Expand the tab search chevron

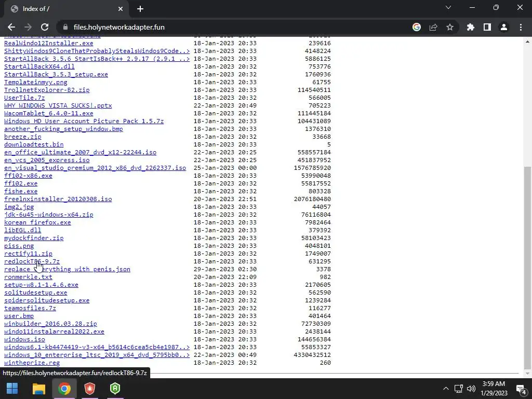click(x=448, y=7)
